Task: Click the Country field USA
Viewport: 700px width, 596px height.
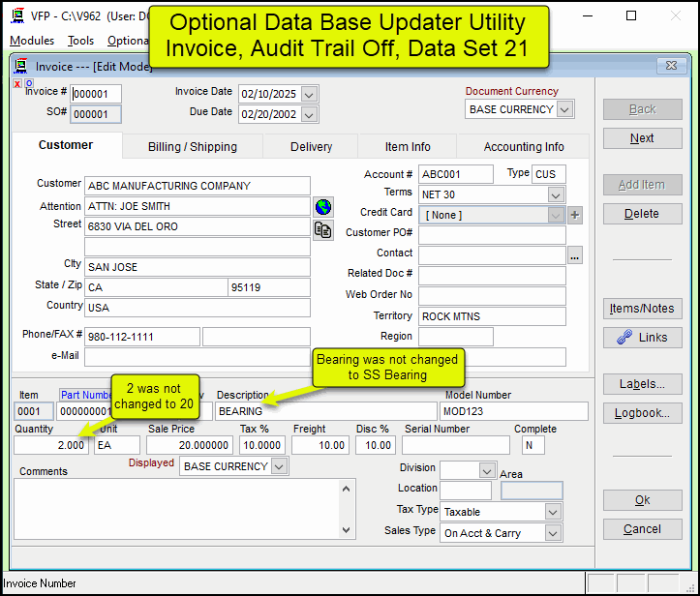Action: coord(198,308)
